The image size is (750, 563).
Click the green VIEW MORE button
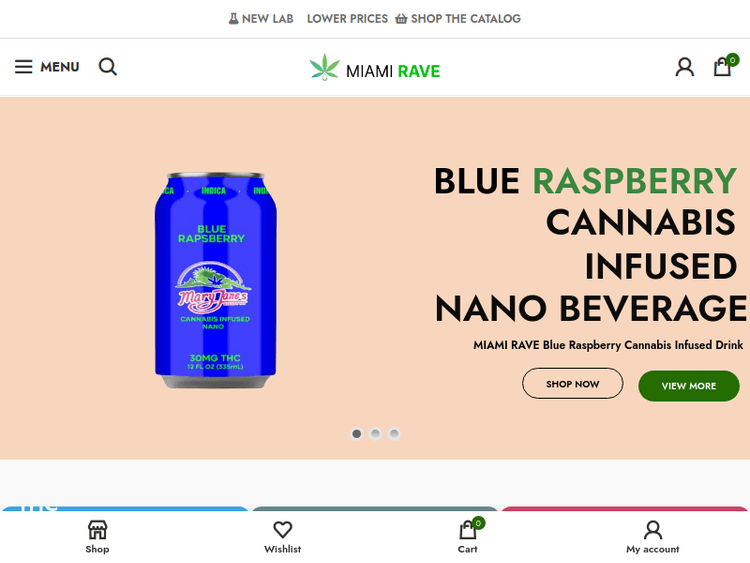coord(689,386)
